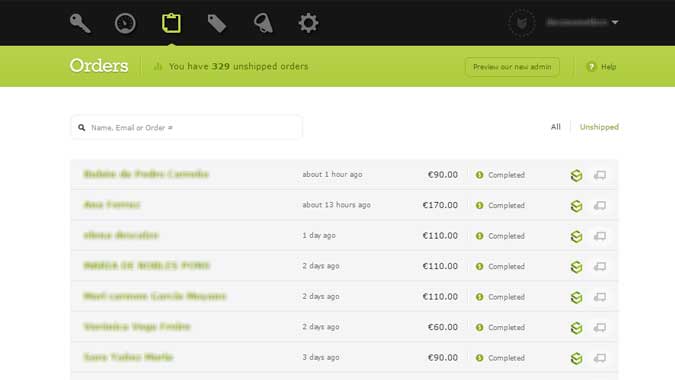The image size is (675, 380).
Task: Click Completed status icon on €60.00 order
Action: 480,327
